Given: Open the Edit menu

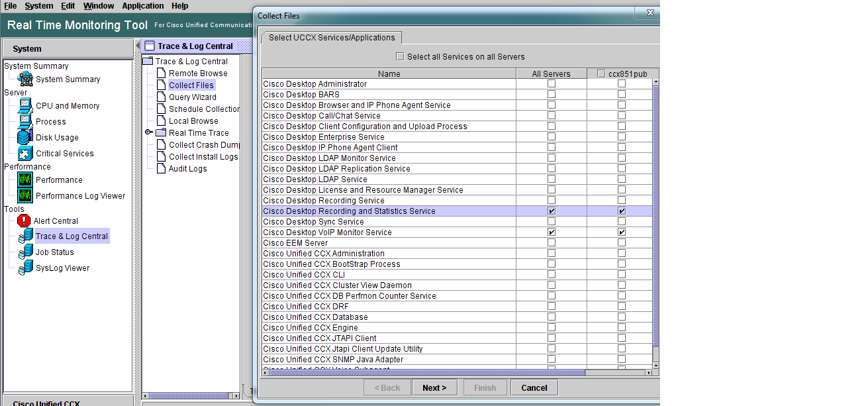Looking at the screenshot, I should tap(68, 6).
